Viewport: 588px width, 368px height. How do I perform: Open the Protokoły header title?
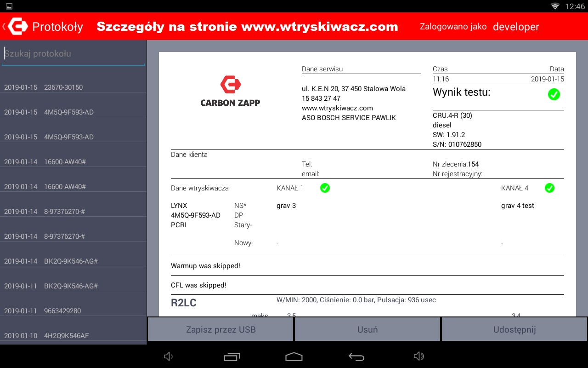click(x=57, y=27)
